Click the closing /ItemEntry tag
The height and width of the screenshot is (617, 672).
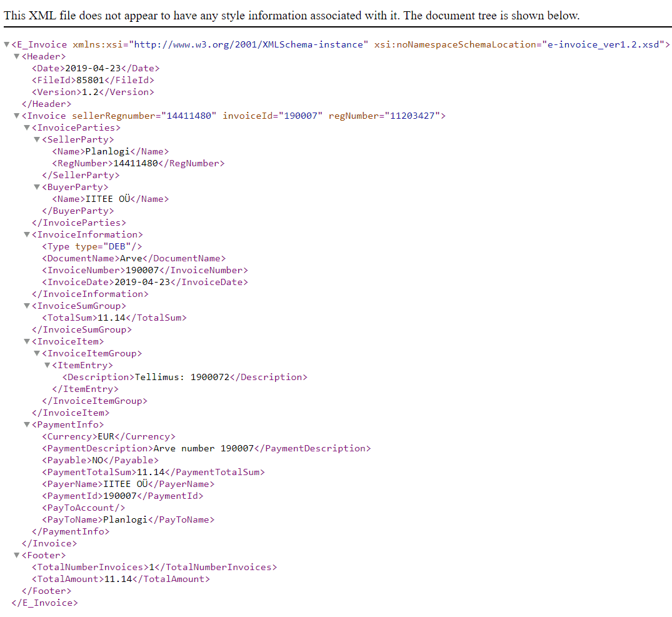pyautogui.click(x=85, y=389)
